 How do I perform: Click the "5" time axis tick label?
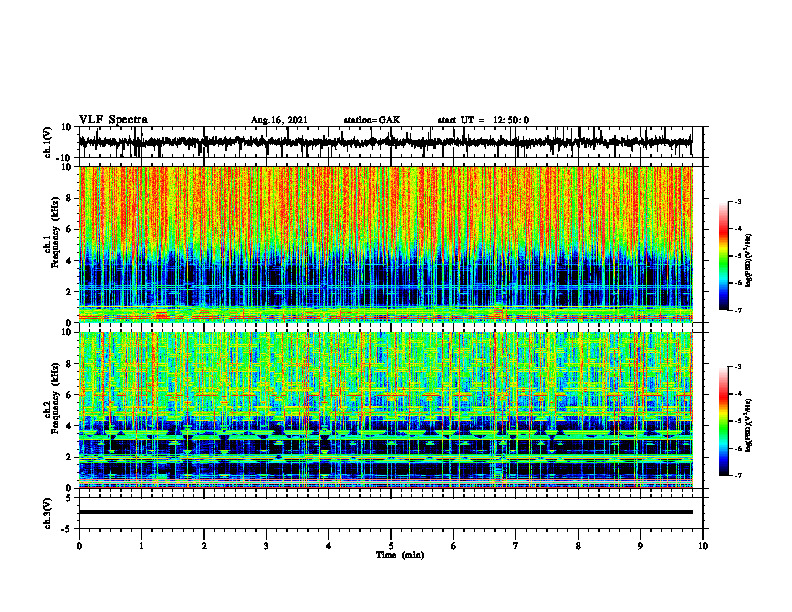click(391, 546)
